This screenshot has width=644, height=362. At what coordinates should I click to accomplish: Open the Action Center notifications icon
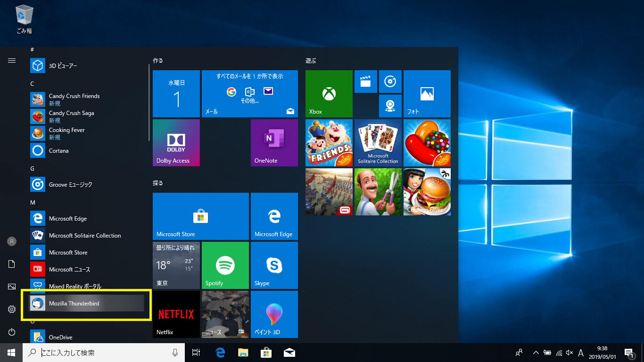pyautogui.click(x=628, y=353)
